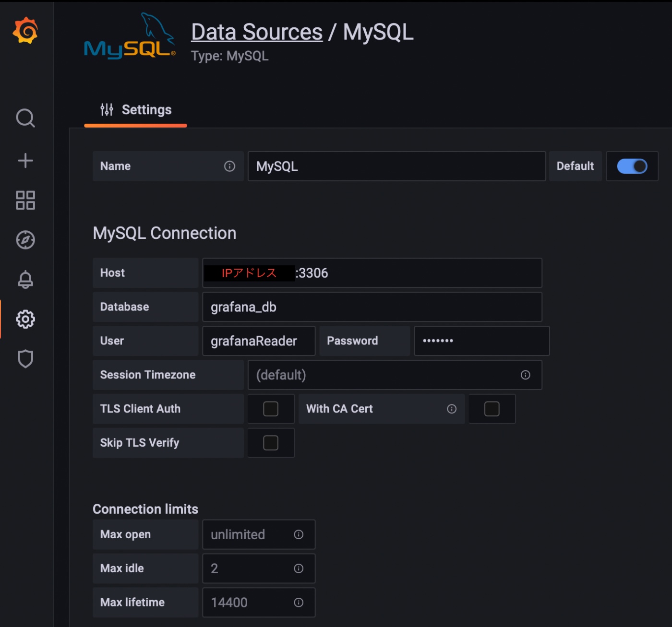Image resolution: width=672 pixels, height=627 pixels.
Task: Click the MySQL Connection heading
Action: (x=165, y=233)
